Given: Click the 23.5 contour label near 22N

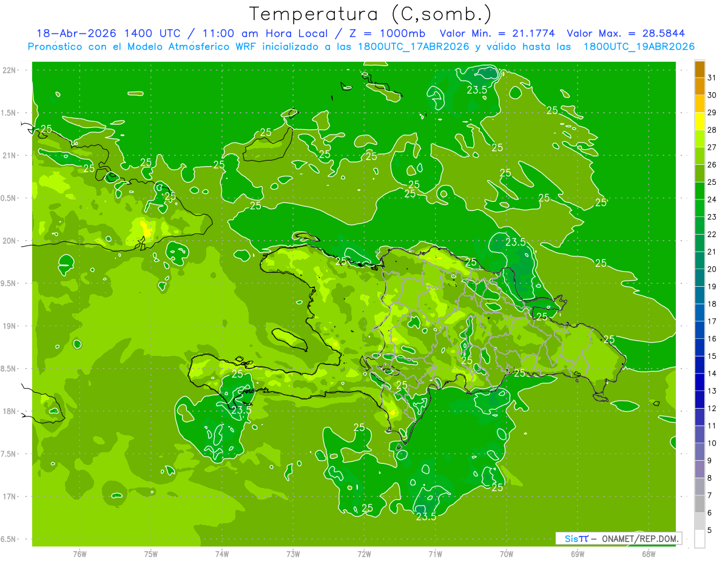Looking at the screenshot, I should pos(477,90).
